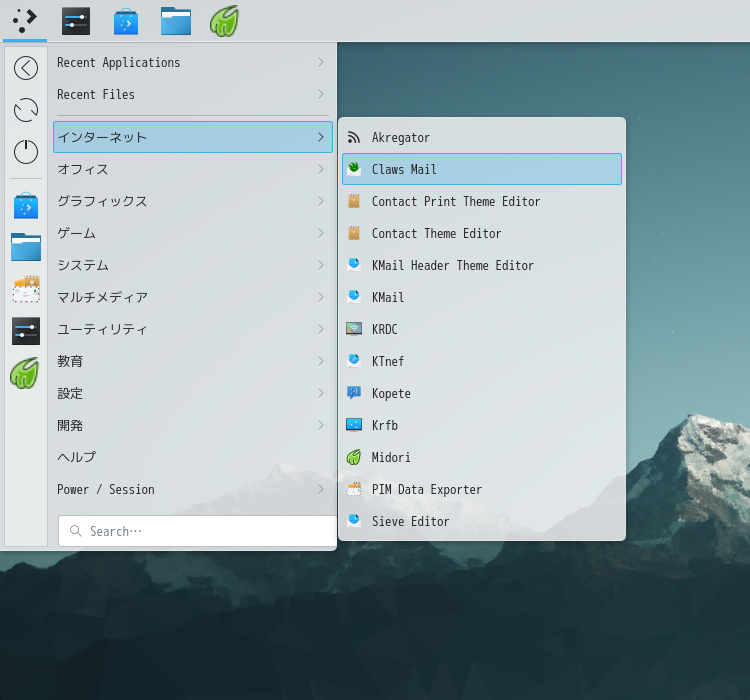Open the application launcher icon in panel
This screenshot has width=750, height=700.
pos(25,21)
